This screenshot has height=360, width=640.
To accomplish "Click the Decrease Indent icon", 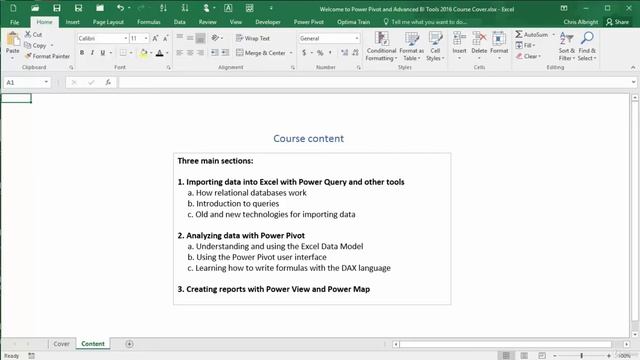I will 214,53.
